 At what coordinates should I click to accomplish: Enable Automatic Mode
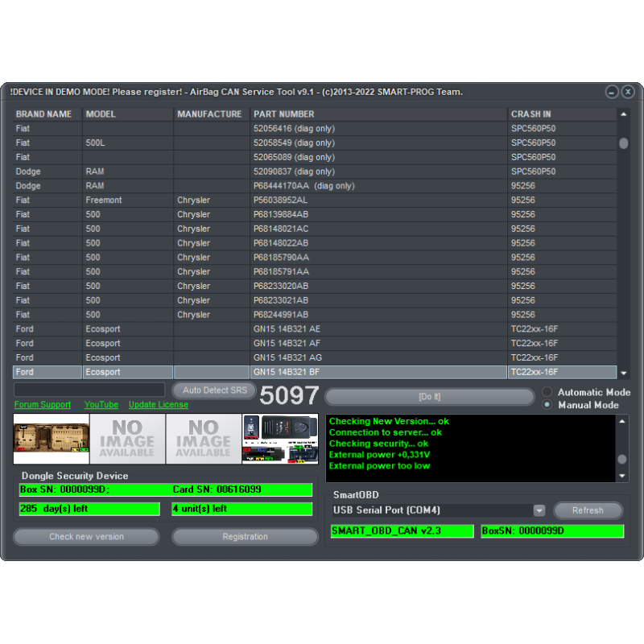548,392
